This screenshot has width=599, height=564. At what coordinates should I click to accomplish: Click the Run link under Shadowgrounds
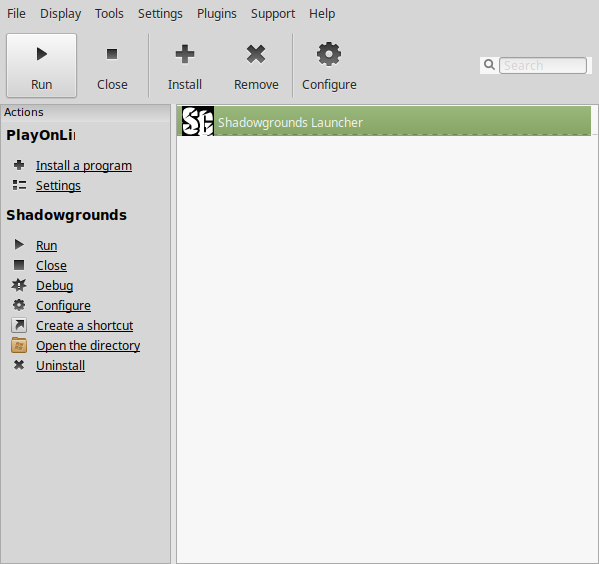click(x=47, y=246)
